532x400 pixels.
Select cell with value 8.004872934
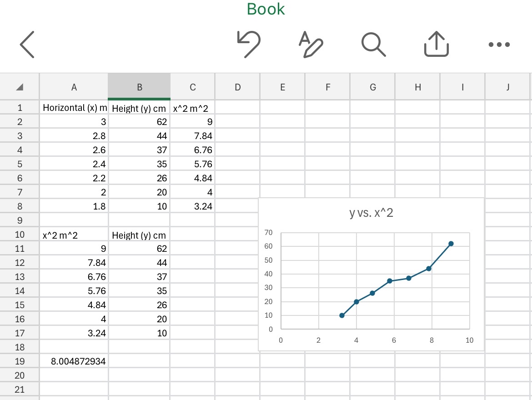pyautogui.click(x=74, y=361)
